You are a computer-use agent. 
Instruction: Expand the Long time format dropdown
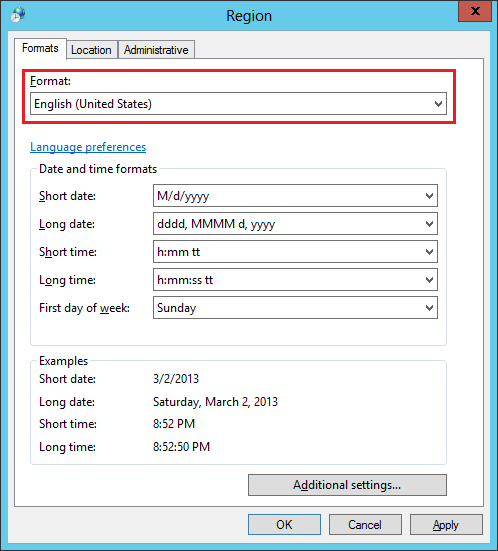(x=295, y=280)
